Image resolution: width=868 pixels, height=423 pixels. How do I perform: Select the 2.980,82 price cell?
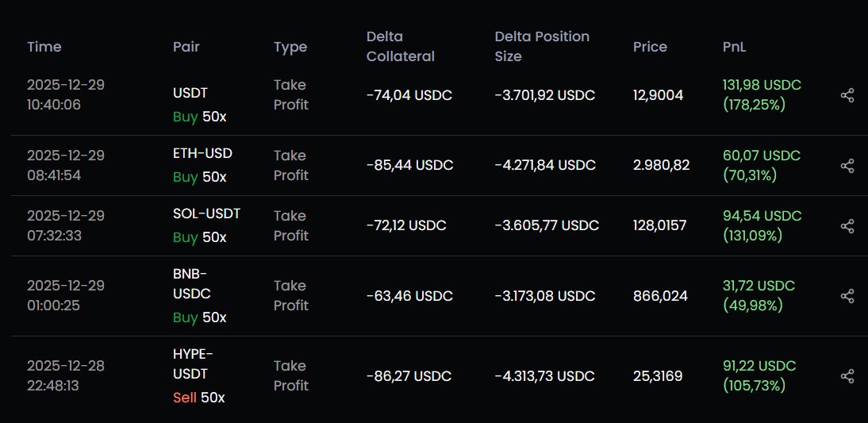point(662,166)
